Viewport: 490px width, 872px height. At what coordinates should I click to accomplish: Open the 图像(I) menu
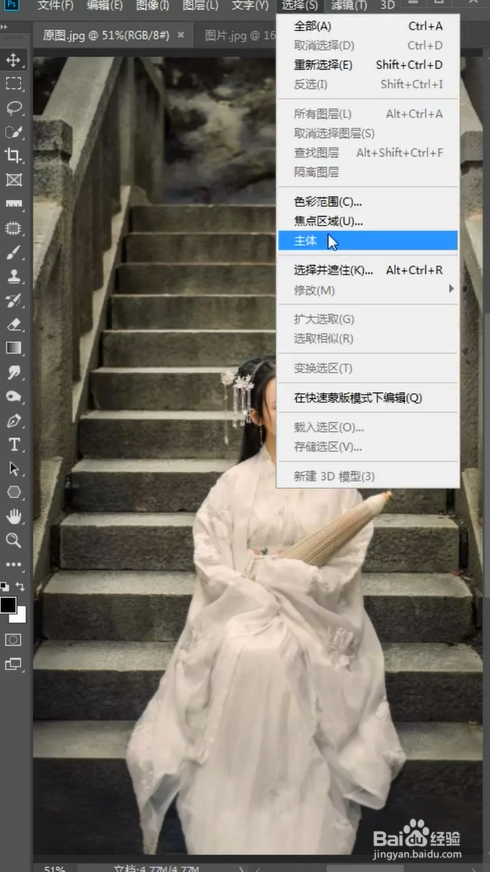152,6
